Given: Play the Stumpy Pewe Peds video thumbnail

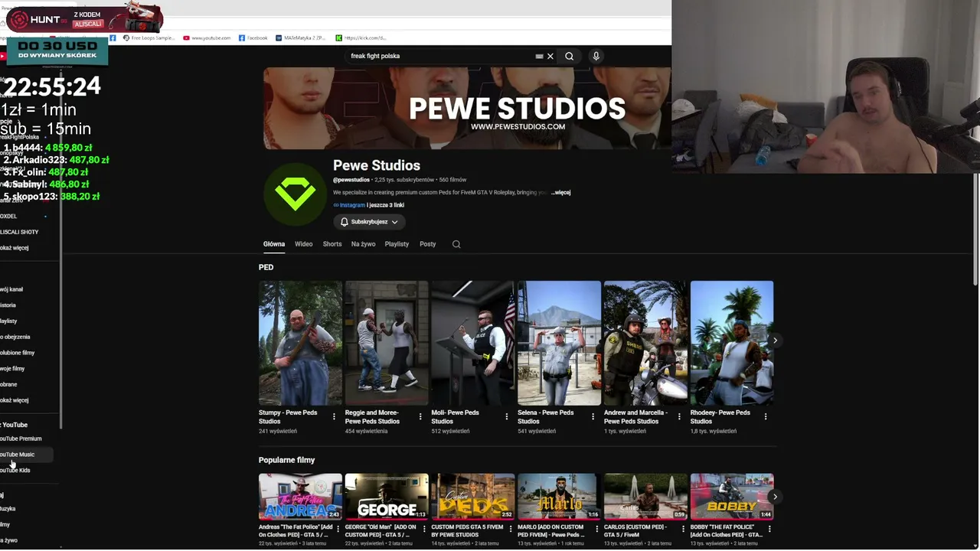Looking at the screenshot, I should (x=300, y=343).
